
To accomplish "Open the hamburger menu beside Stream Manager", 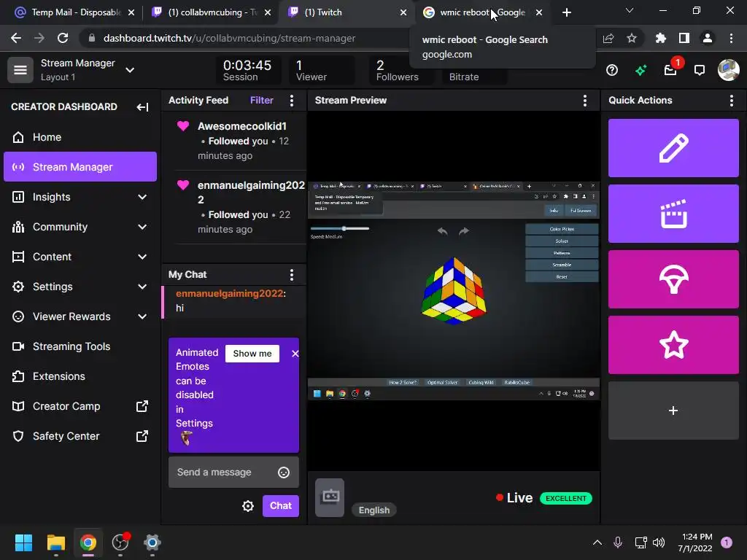I will [20, 70].
